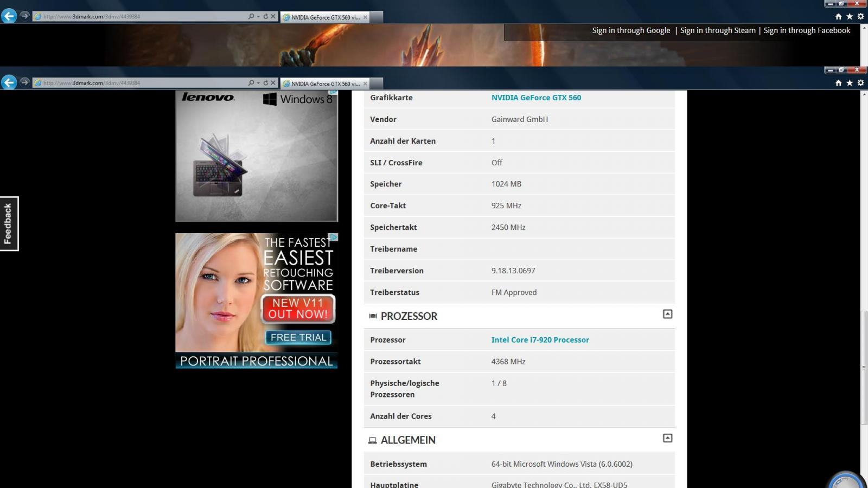
Task: Close the NVIDIA tab in upper browser window
Action: point(365,17)
